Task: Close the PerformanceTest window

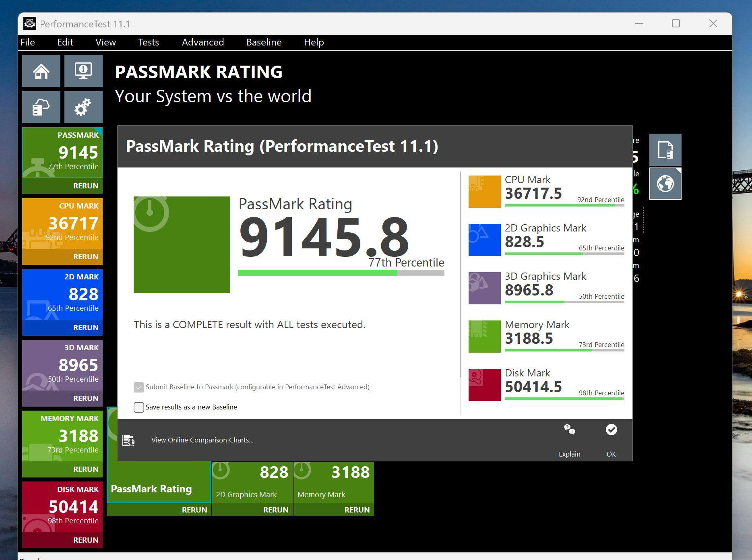Action: pyautogui.click(x=713, y=24)
